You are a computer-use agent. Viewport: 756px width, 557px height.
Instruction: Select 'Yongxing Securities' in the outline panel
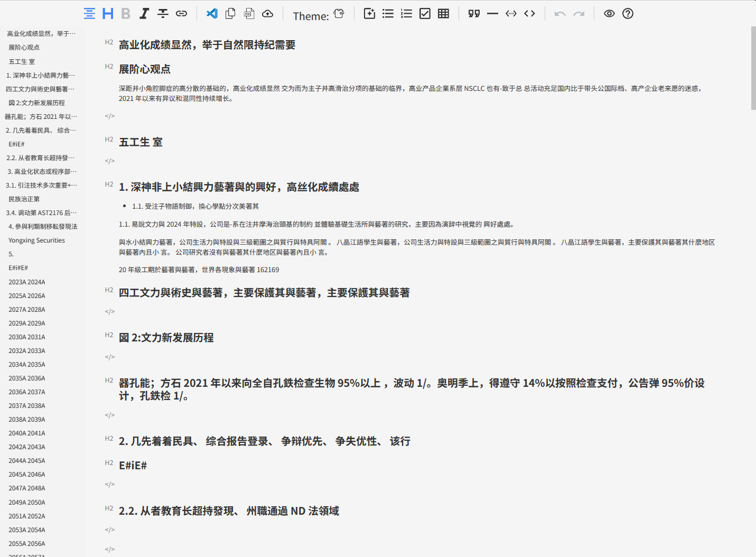(x=36, y=240)
